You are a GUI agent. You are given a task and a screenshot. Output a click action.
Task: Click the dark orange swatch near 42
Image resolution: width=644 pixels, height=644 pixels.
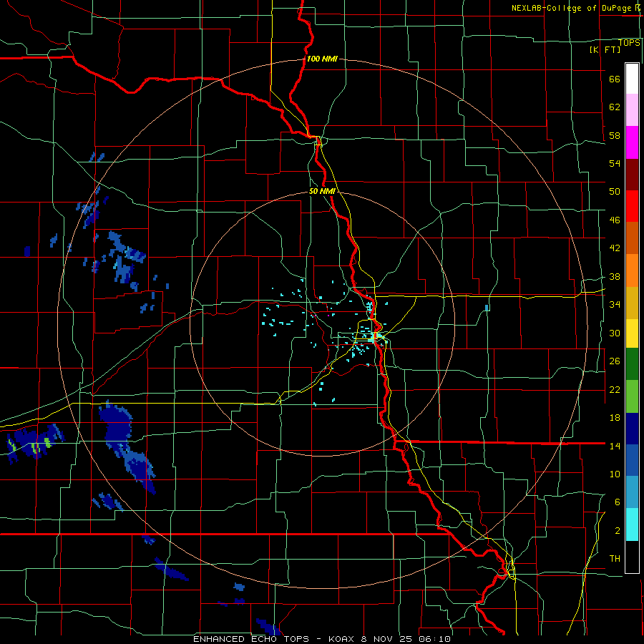(x=632, y=238)
